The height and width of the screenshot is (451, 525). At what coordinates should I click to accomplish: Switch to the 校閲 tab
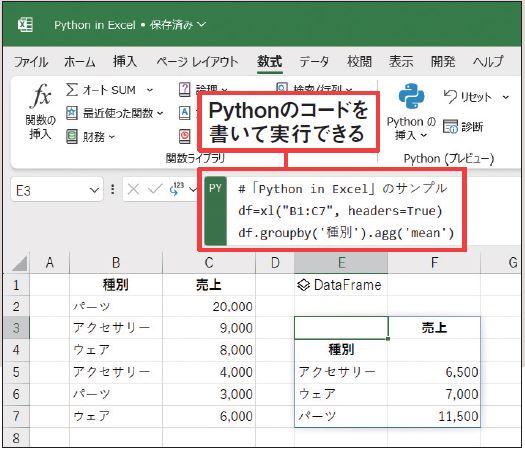[359, 62]
